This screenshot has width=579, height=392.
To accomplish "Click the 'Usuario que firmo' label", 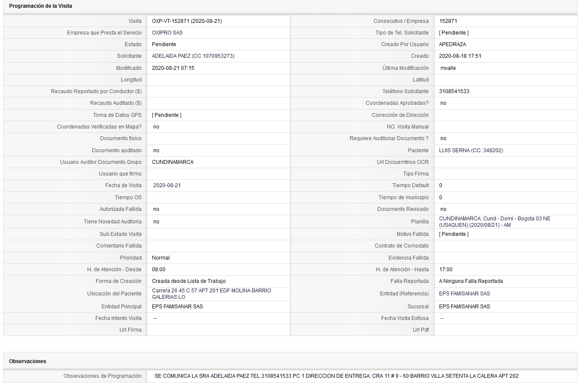I will pyautogui.click(x=120, y=174).
